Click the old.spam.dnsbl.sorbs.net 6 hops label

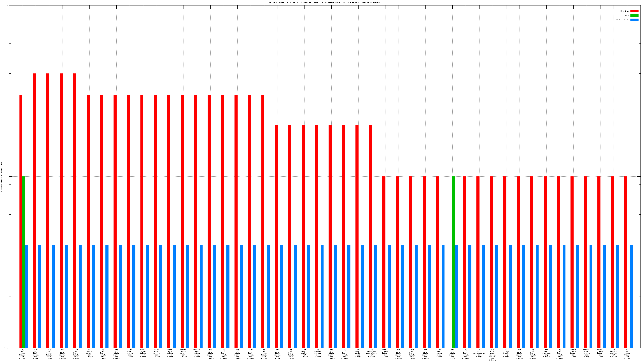492,355
